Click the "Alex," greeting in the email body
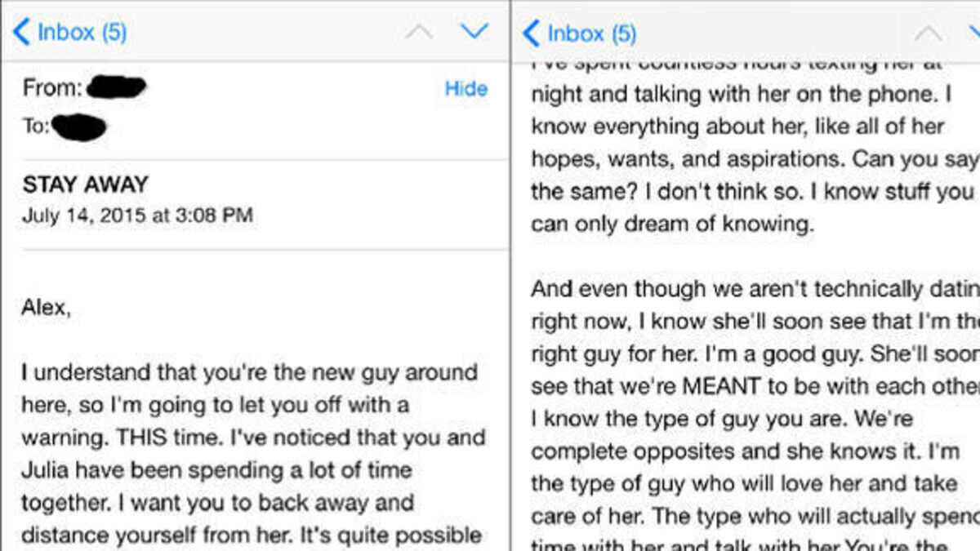 coord(46,310)
